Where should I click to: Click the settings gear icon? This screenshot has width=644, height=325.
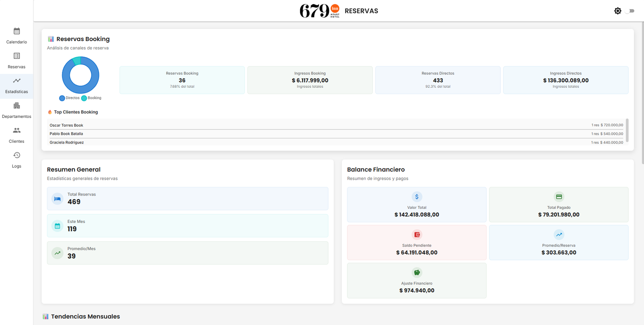(x=617, y=11)
